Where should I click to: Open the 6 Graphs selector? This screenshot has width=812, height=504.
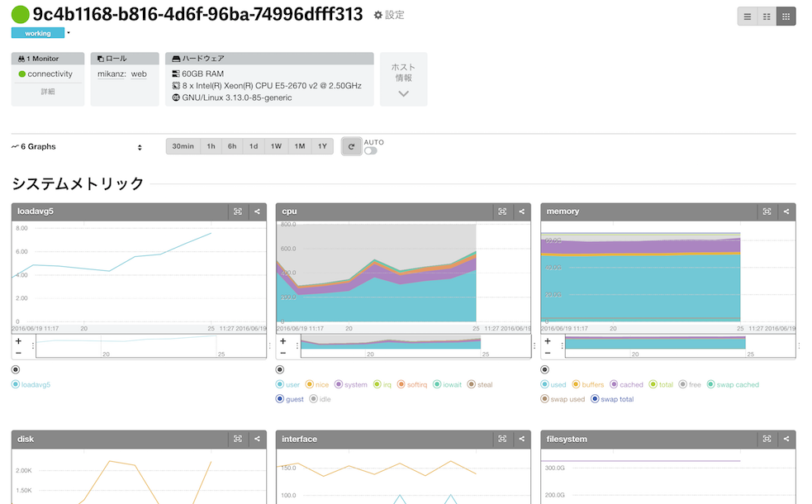tap(77, 146)
